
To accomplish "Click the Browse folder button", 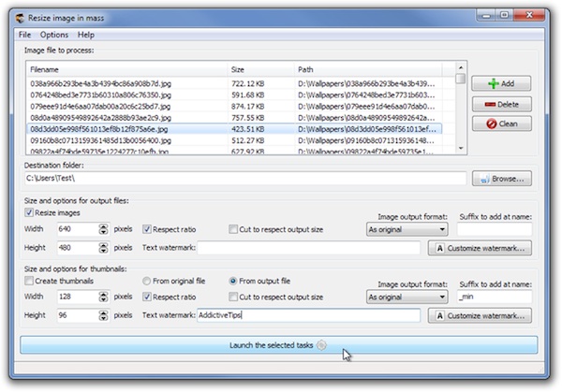I will point(505,179).
